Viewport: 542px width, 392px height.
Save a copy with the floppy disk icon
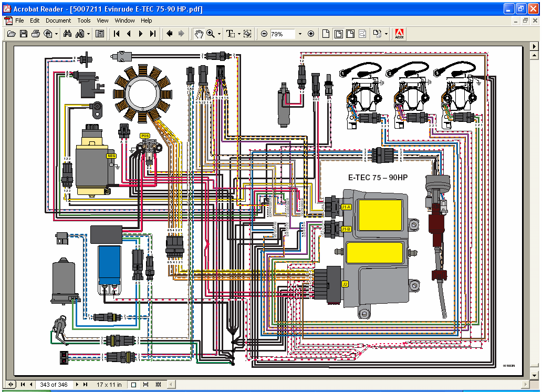tap(24, 34)
